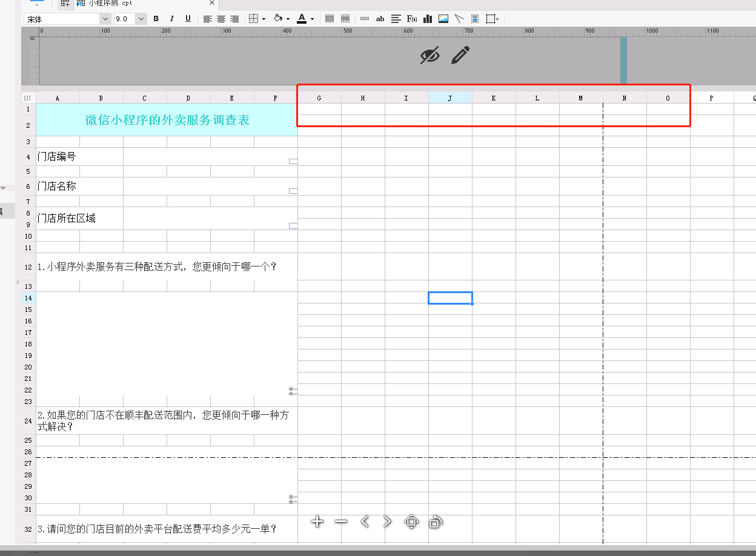This screenshot has height=556, width=756.
Task: Toggle underline formatting
Action: coord(188,19)
